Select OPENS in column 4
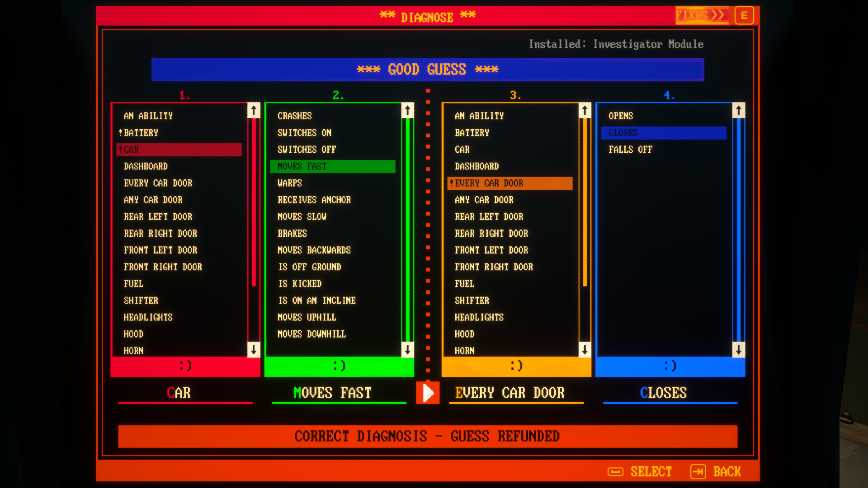The image size is (868, 488). click(x=621, y=116)
